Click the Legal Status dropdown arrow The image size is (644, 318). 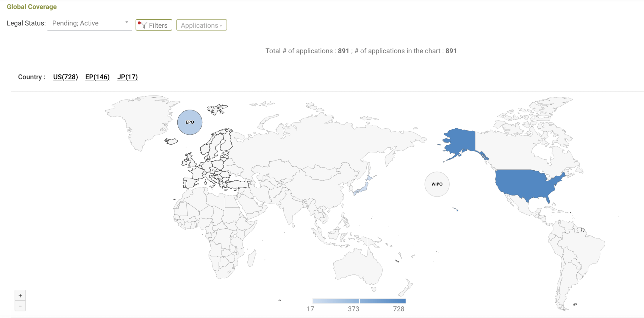[127, 22]
